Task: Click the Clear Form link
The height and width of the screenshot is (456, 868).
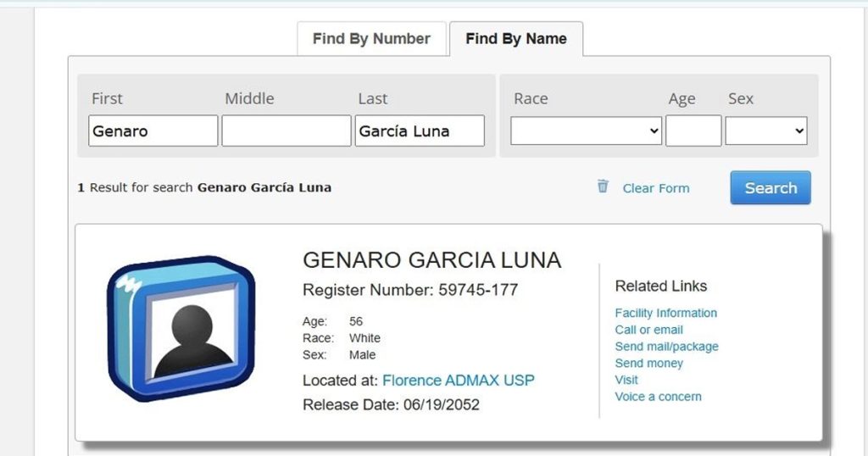Action: point(655,188)
